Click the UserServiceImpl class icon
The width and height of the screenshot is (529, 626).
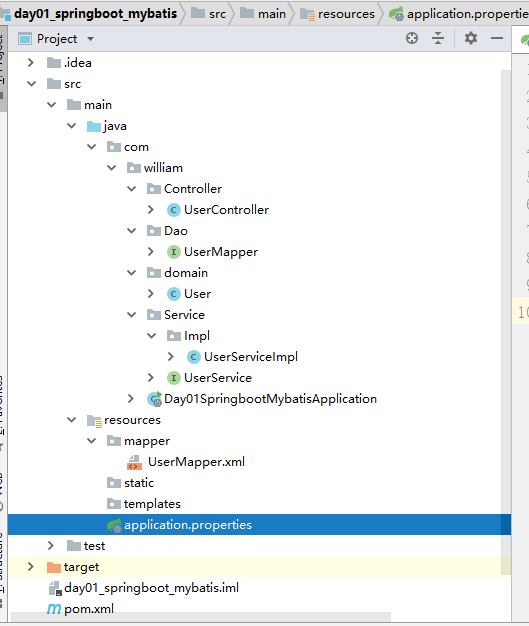click(x=194, y=357)
